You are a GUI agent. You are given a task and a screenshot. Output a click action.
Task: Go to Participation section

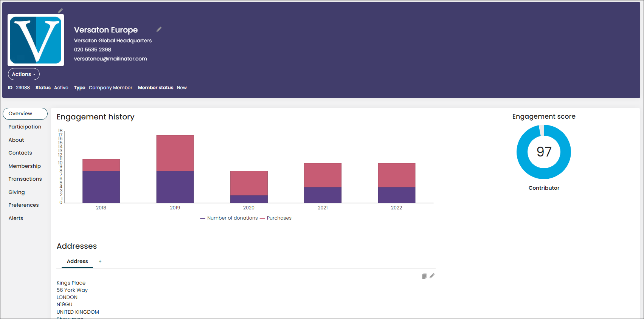pyautogui.click(x=25, y=127)
